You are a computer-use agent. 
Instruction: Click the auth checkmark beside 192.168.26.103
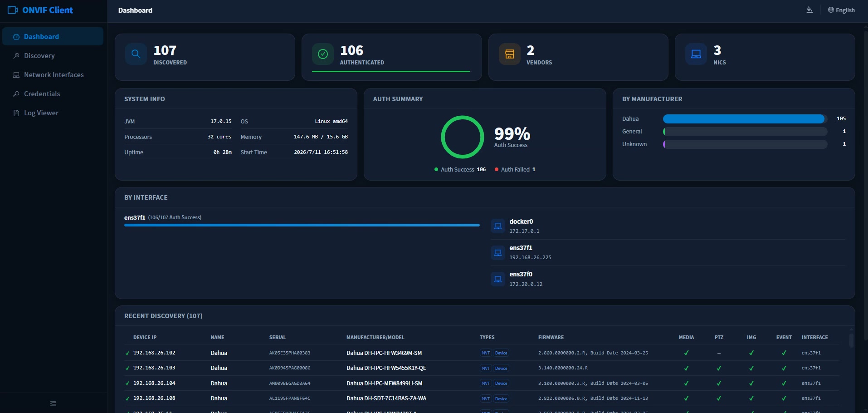pos(127,368)
